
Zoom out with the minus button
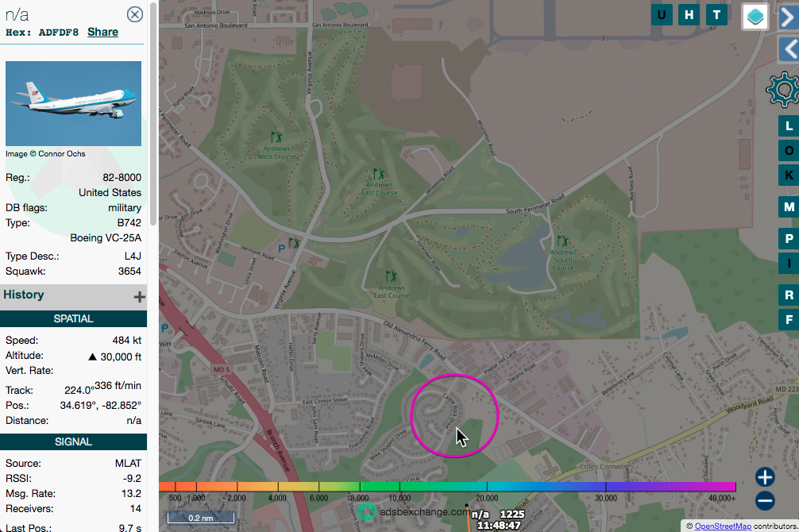764,501
